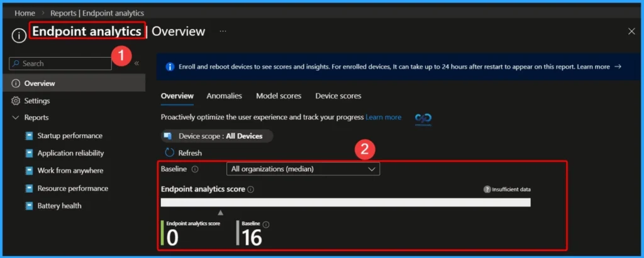This screenshot has width=644, height=258.
Task: Click the Work from anywhere report icon
Action: click(29, 171)
